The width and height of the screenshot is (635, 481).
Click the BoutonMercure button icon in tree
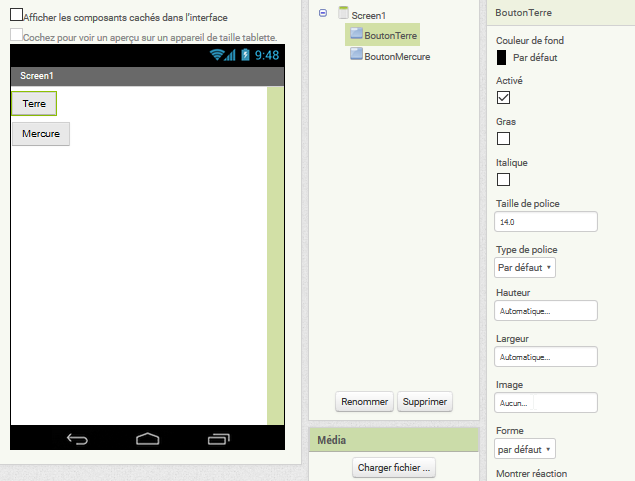point(356,56)
